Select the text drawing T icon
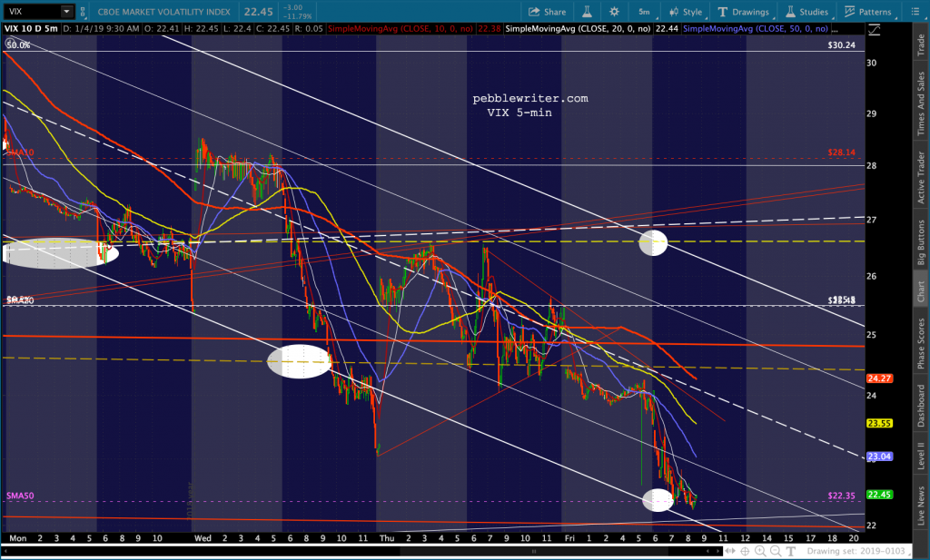The image size is (930, 560). 791,552
